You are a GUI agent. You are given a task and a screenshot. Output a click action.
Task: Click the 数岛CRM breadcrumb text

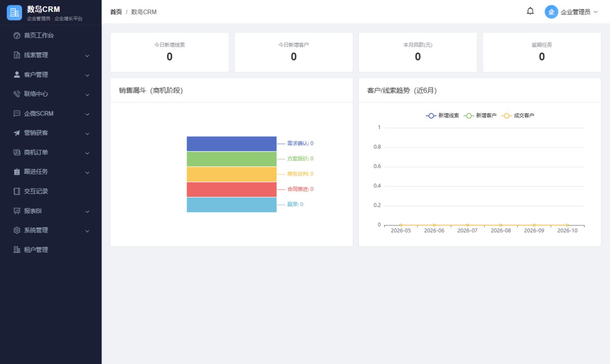point(144,12)
